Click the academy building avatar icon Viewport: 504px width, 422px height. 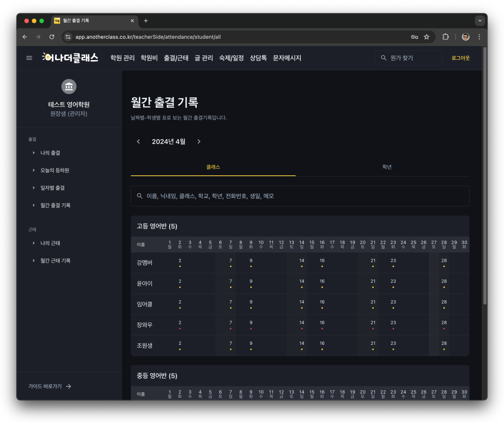pos(69,87)
